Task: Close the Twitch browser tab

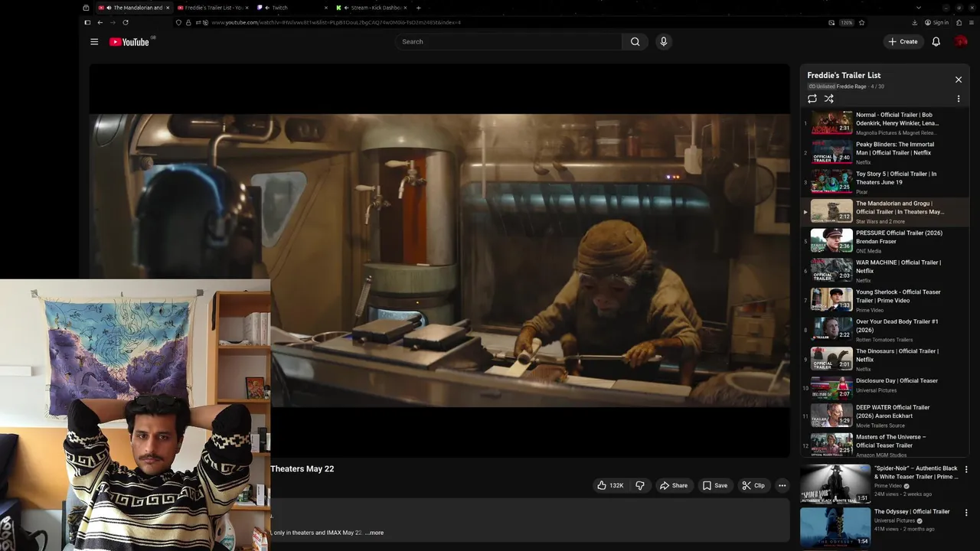Action: [x=326, y=8]
